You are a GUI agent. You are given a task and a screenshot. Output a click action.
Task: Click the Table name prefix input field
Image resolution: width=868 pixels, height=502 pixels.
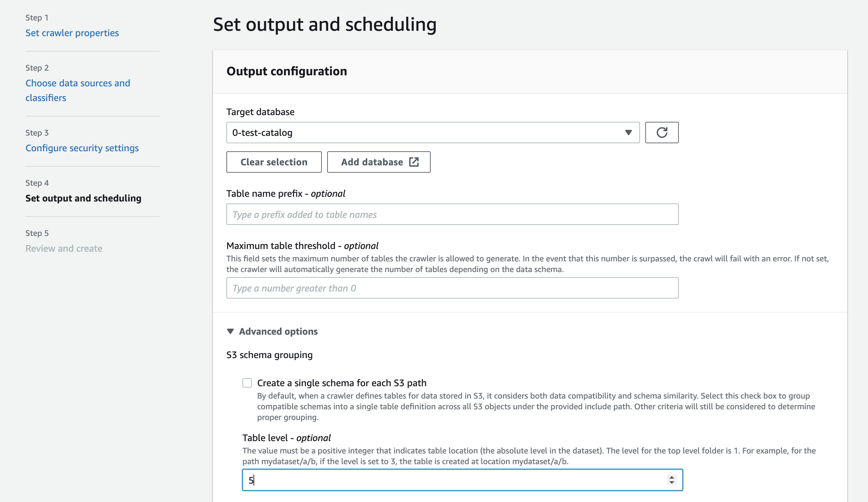(452, 214)
